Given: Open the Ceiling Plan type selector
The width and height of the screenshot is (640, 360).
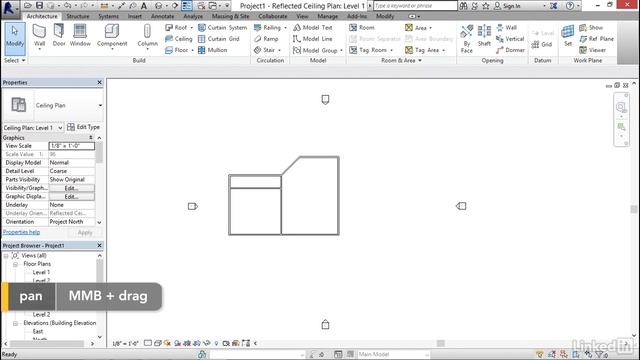Looking at the screenshot, I should pyautogui.click(x=53, y=105).
